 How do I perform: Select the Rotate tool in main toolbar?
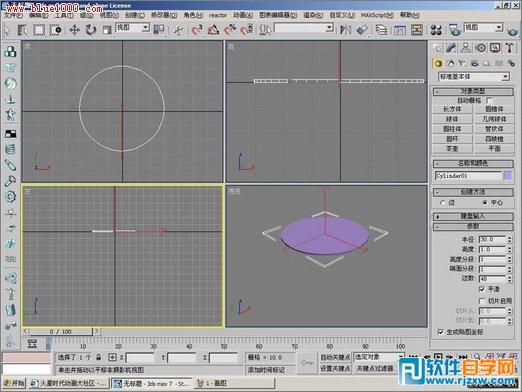tap(90, 30)
